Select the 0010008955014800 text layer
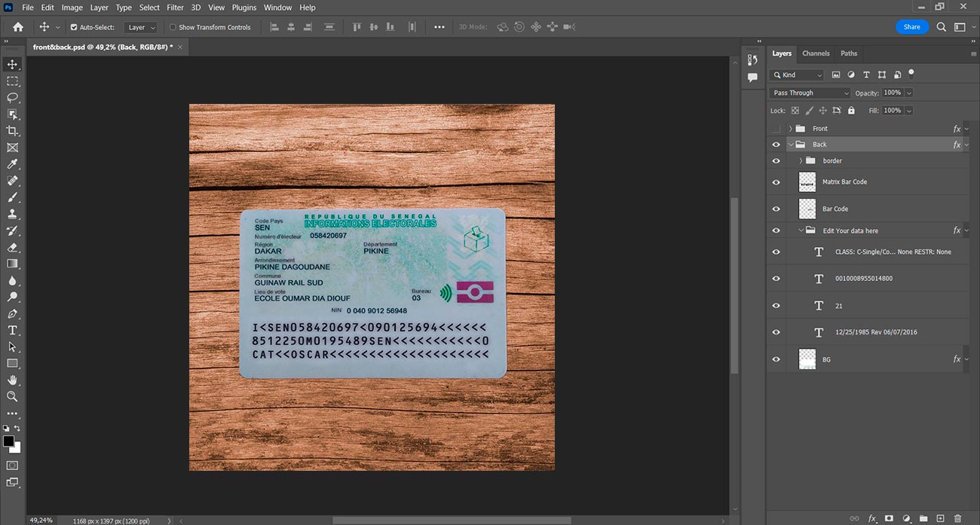 point(864,279)
